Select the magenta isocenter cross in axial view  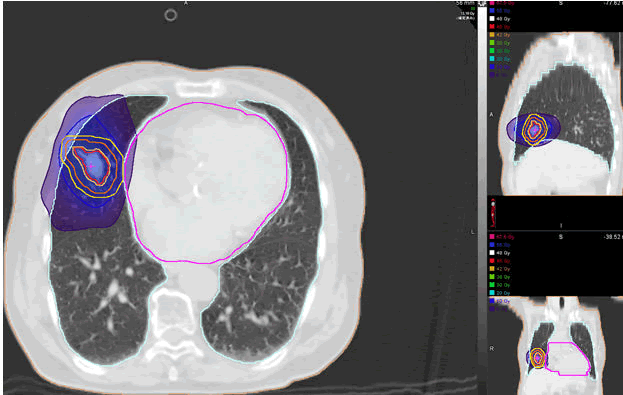click(x=91, y=166)
